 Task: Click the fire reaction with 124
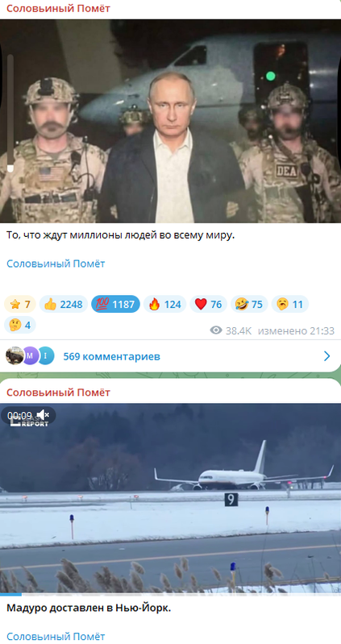tap(164, 305)
